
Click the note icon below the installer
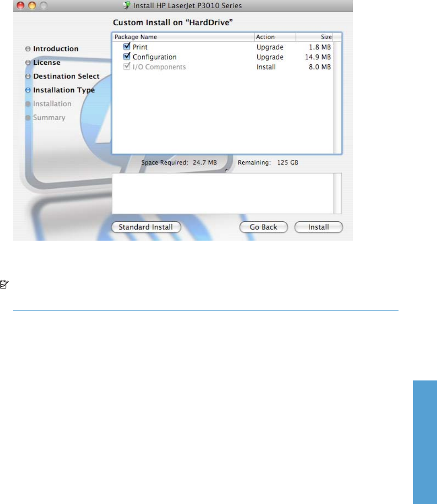[4, 284]
